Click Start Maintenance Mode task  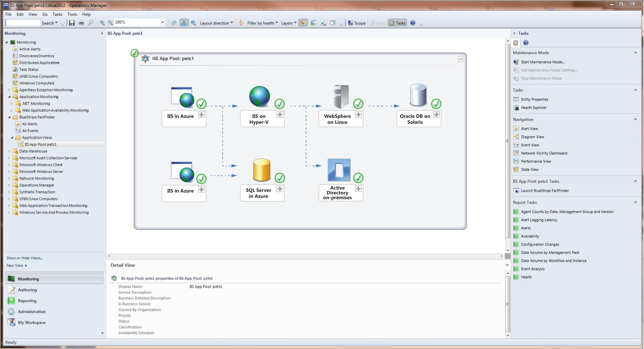(x=542, y=62)
